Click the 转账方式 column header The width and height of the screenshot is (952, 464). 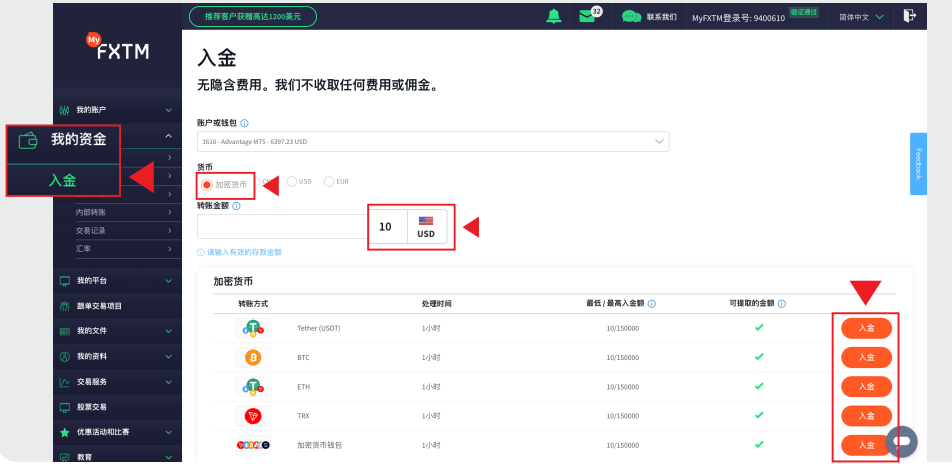click(x=253, y=304)
